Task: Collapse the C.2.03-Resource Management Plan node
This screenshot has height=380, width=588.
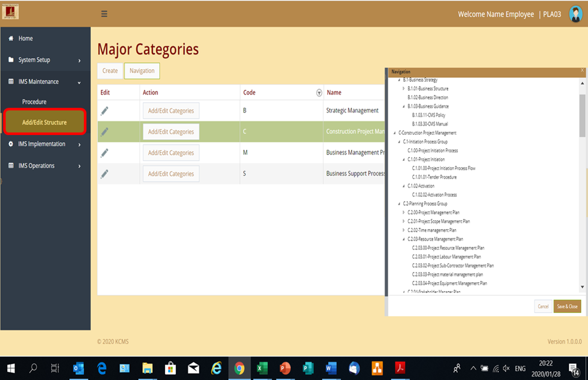Action: [404, 239]
